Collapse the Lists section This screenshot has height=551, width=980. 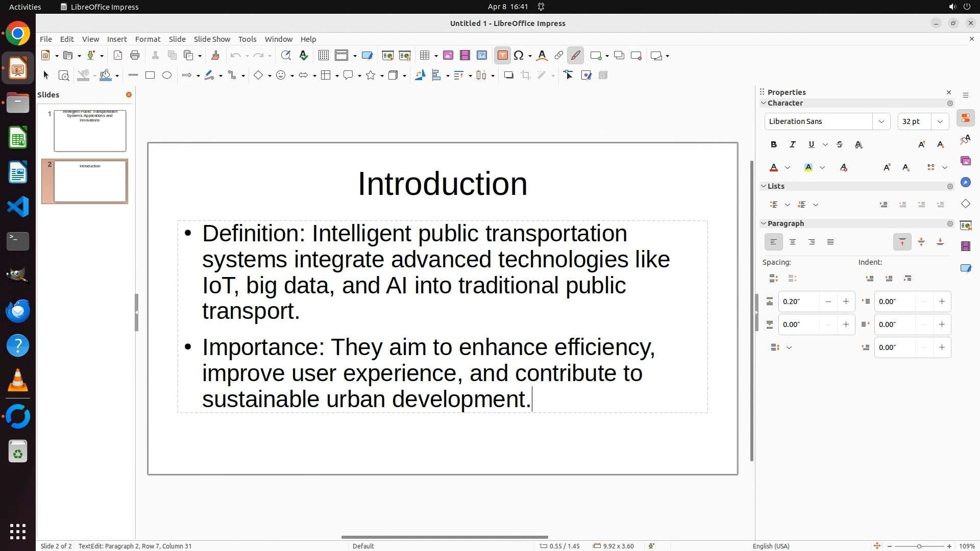point(764,186)
